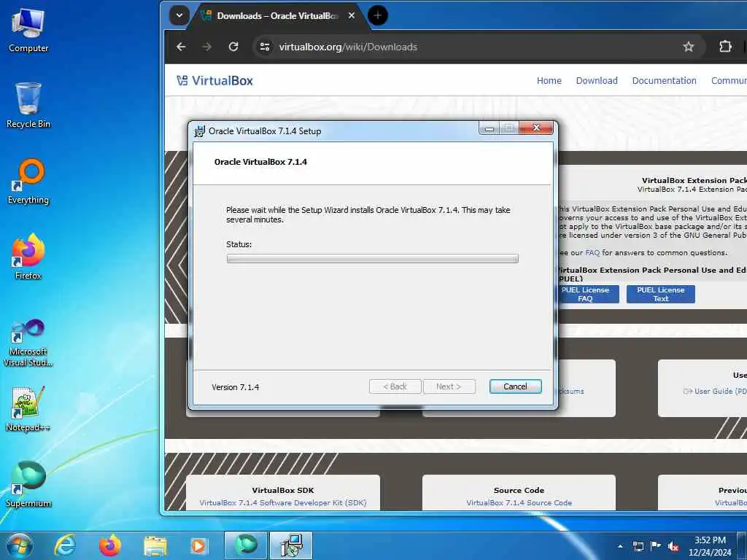747x560 pixels.
Task: Select the Downloads – Oracle VirtualBox tab
Action: point(279,16)
